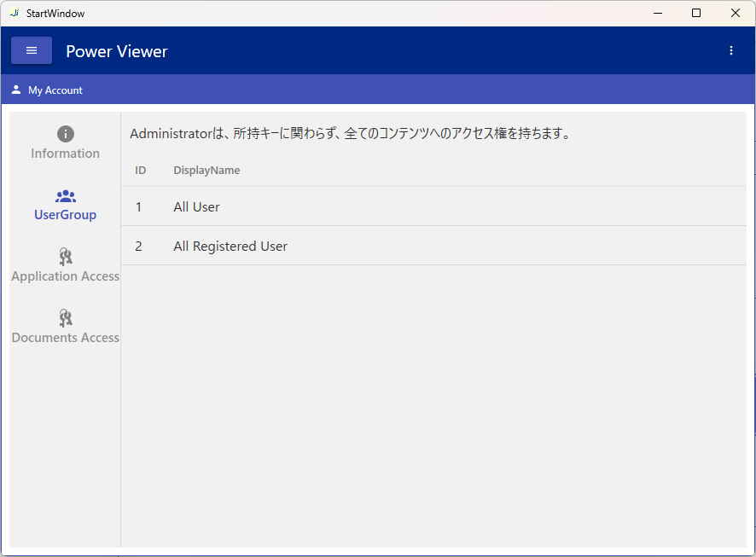756x557 pixels.
Task: Click the My Account person icon
Action: [16, 90]
